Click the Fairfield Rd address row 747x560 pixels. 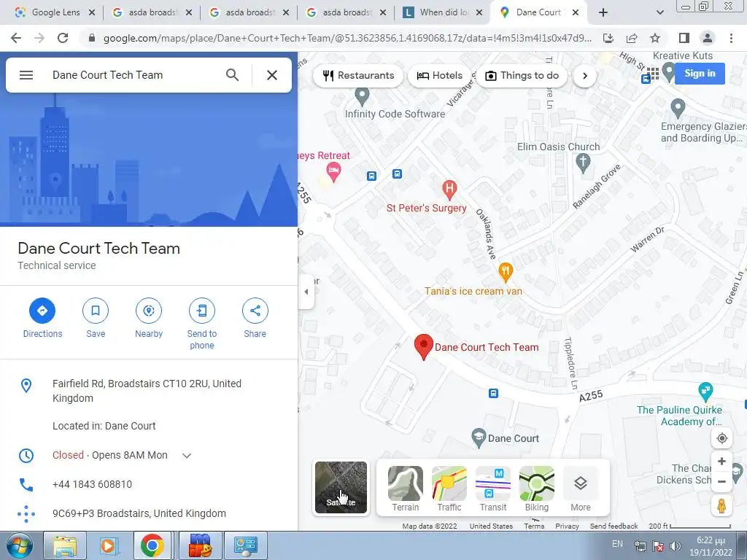click(149, 391)
